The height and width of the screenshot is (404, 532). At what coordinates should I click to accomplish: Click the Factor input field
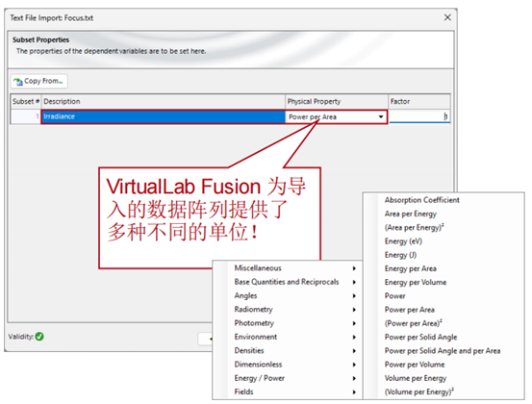[x=419, y=116]
